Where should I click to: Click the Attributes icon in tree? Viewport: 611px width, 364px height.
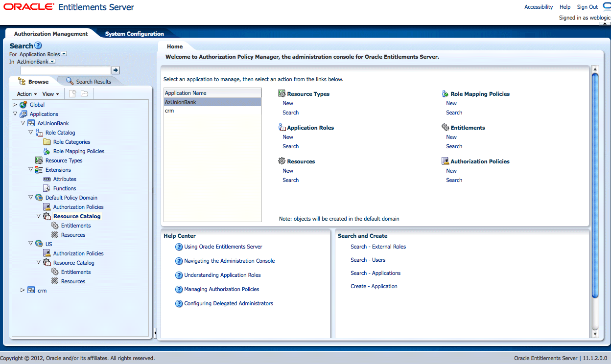[x=47, y=179]
